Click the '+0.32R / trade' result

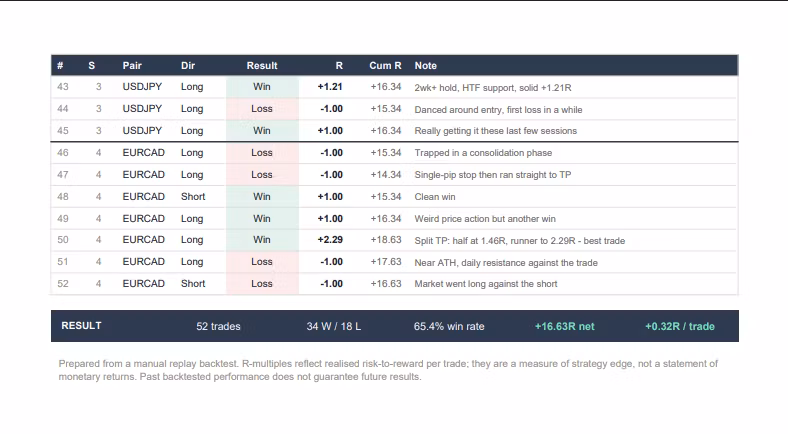click(x=679, y=327)
